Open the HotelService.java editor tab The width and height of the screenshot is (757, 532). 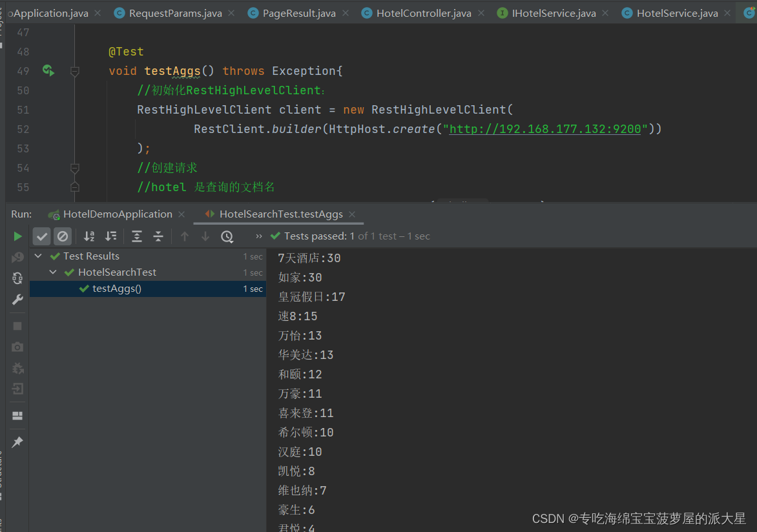[677, 14]
